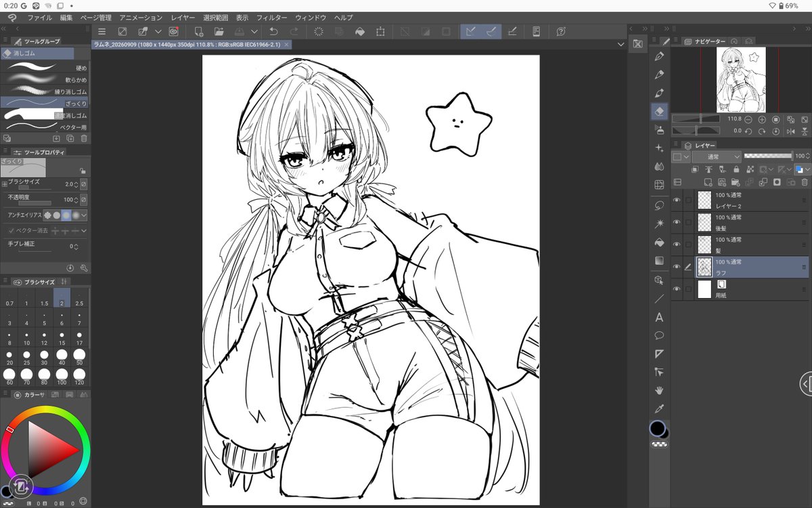Choose the ベクター用 eraser sub tool
Image resolution: width=812 pixels, height=508 pixels.
pos(44,127)
